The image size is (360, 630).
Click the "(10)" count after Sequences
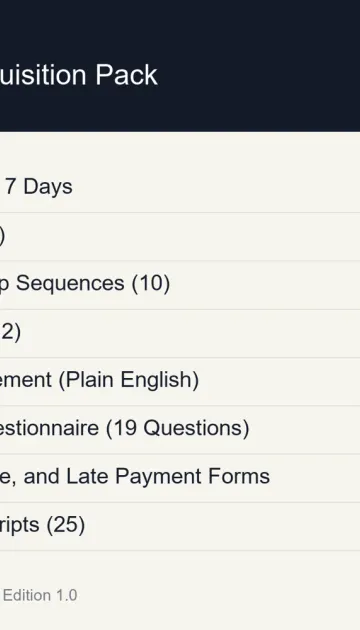click(x=151, y=284)
